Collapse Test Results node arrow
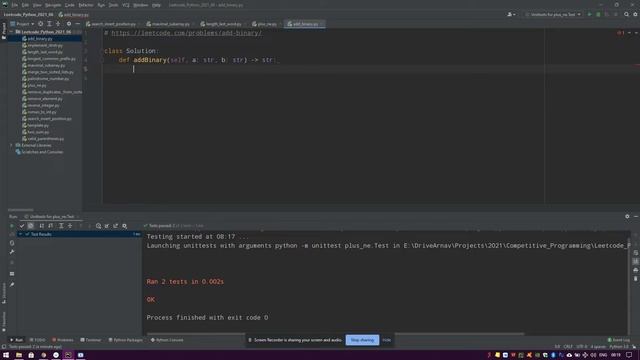Viewport: 640px width, 360px height. 20,234
